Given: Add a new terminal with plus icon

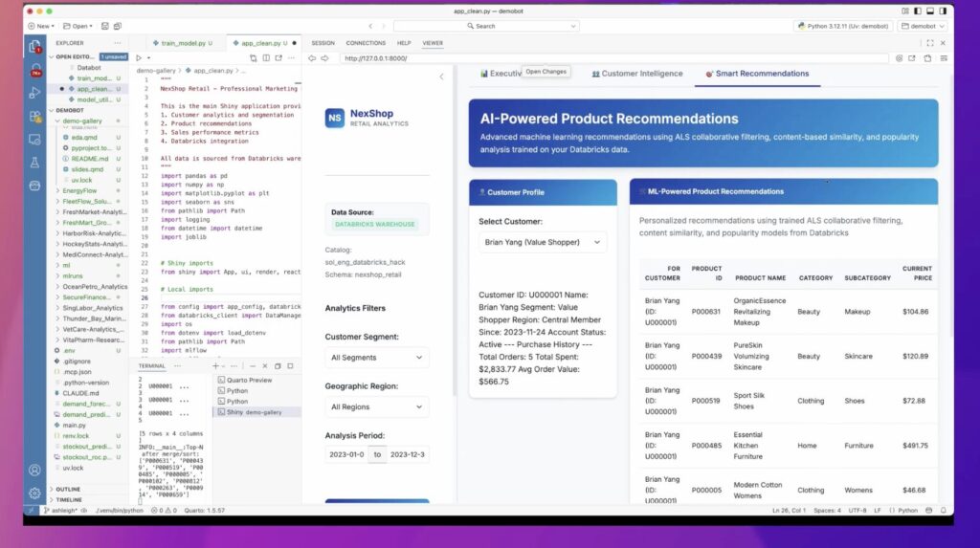Looking at the screenshot, I should tap(215, 366).
